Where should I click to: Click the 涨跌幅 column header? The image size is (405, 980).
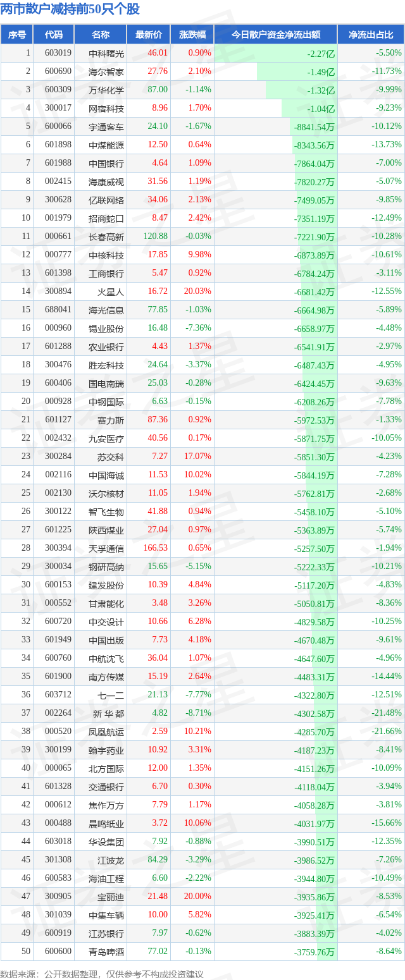coord(192,34)
